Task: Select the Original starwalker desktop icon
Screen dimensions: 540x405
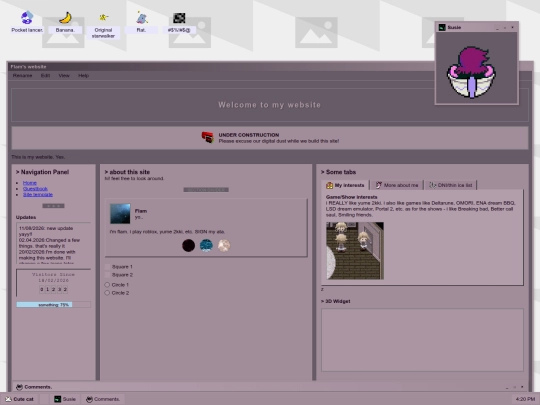Action: pyautogui.click(x=103, y=25)
